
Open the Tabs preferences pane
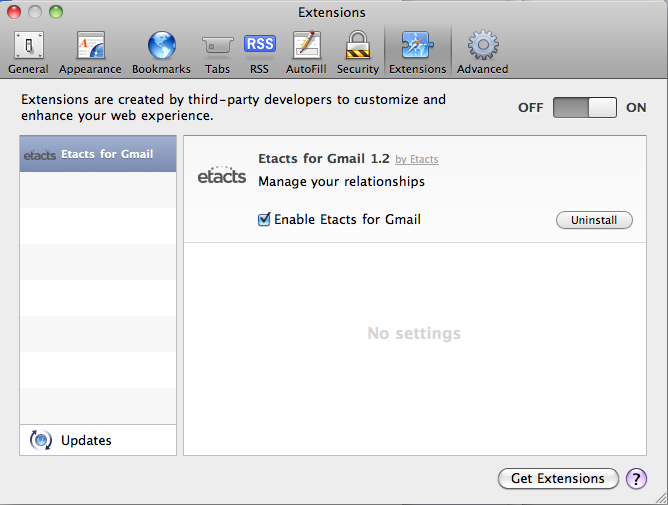217,53
